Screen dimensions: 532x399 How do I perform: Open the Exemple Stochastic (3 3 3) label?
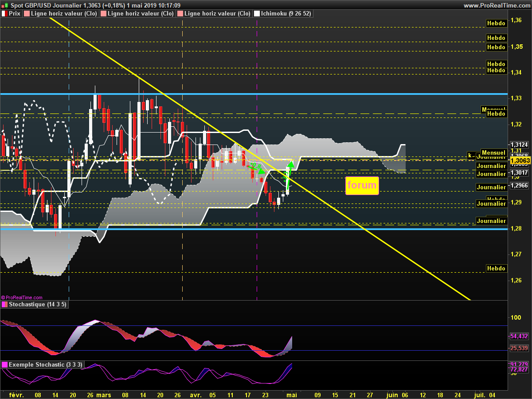click(46, 365)
